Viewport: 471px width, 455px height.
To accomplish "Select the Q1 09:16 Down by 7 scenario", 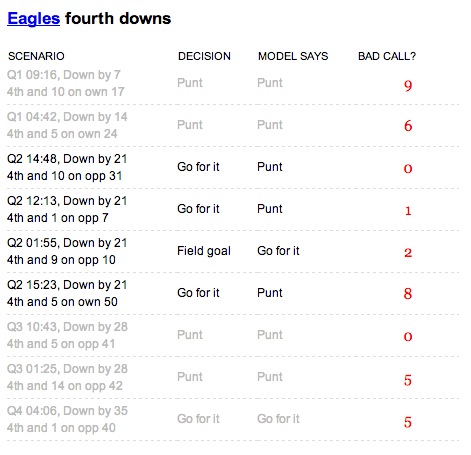I will click(x=66, y=83).
